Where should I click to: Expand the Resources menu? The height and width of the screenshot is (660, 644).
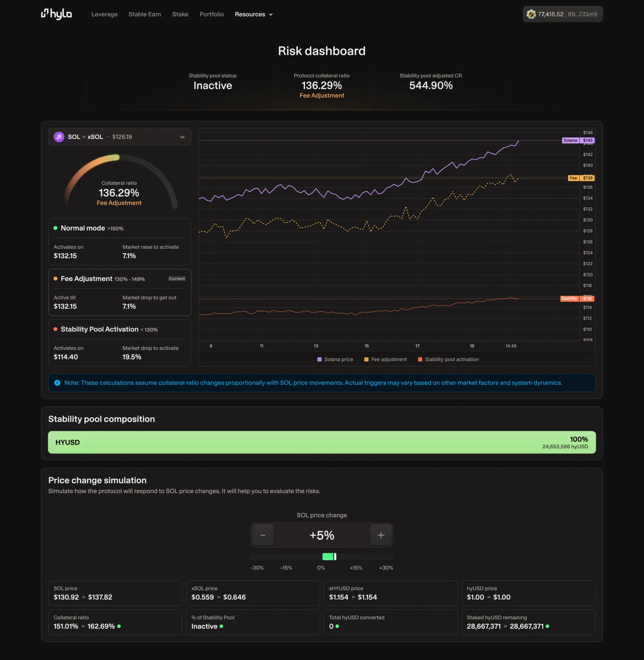point(254,14)
